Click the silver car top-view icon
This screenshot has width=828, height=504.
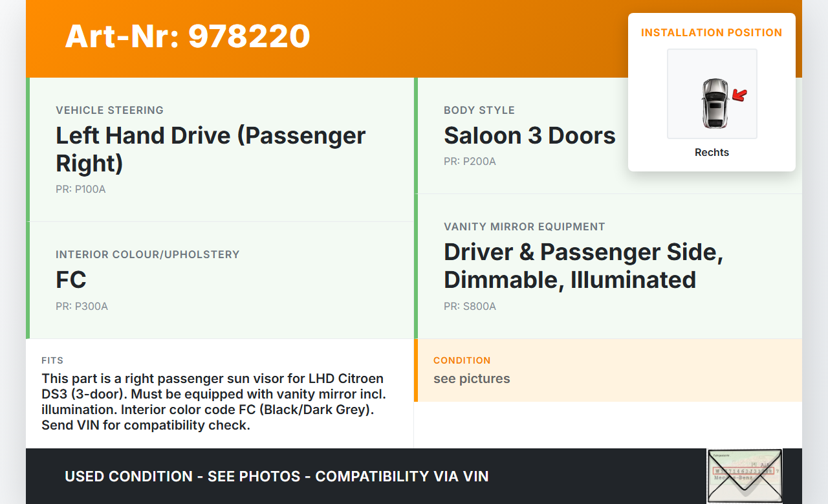[x=714, y=103]
